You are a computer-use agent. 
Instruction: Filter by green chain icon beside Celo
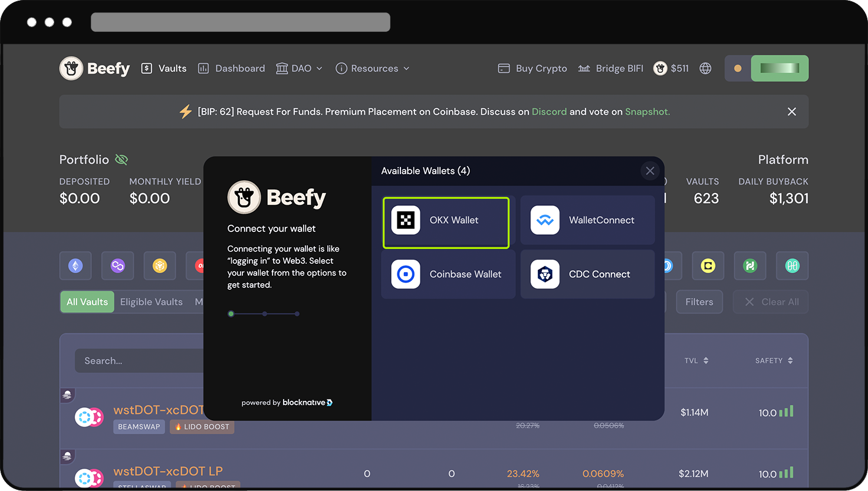[x=750, y=266]
